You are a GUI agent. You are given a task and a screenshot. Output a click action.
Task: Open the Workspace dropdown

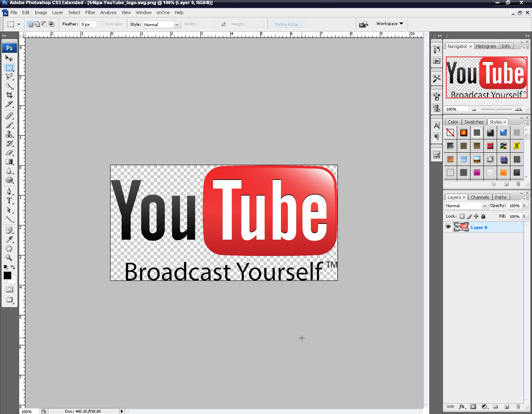(389, 24)
